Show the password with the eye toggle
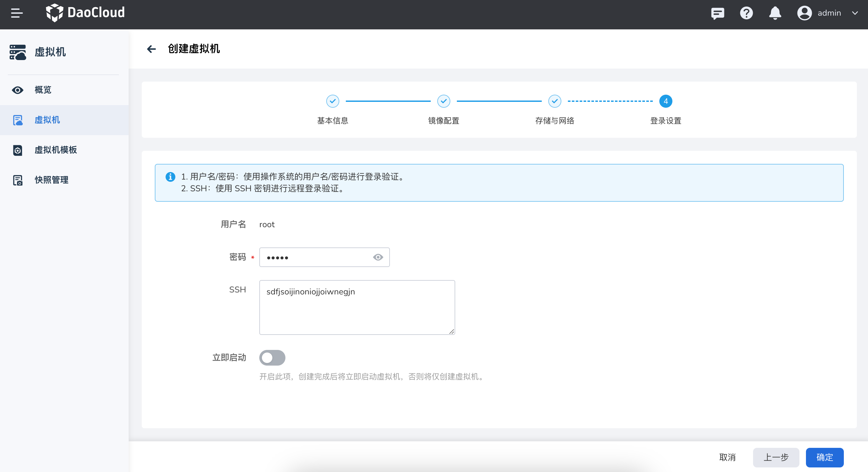Screen dimensions: 868x472 pyautogui.click(x=378, y=257)
